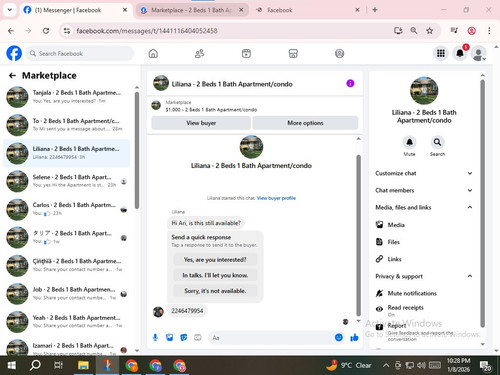Open the Marketplace storefront icon
The image size is (500, 375).
coord(293,53)
